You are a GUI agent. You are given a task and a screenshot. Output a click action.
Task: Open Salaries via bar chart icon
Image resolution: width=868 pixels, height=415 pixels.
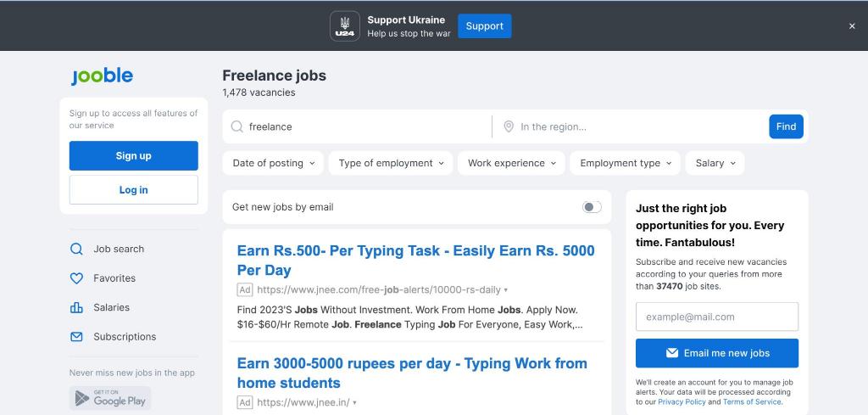tap(76, 307)
